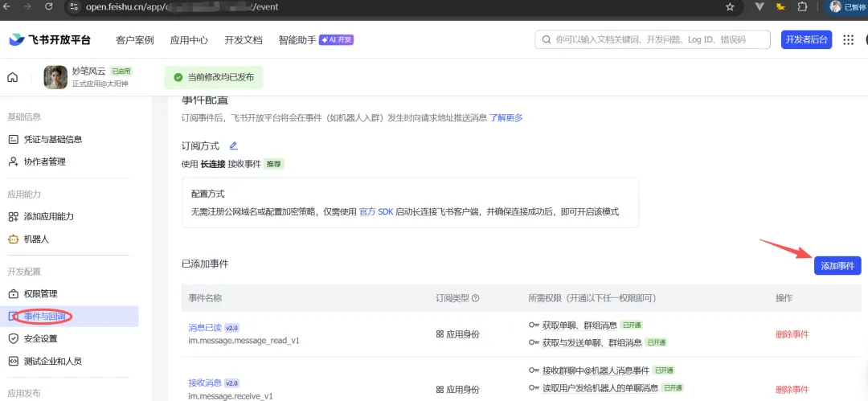Click the Feishu open platform logo
The width and height of the screenshot is (868, 401).
[50, 40]
